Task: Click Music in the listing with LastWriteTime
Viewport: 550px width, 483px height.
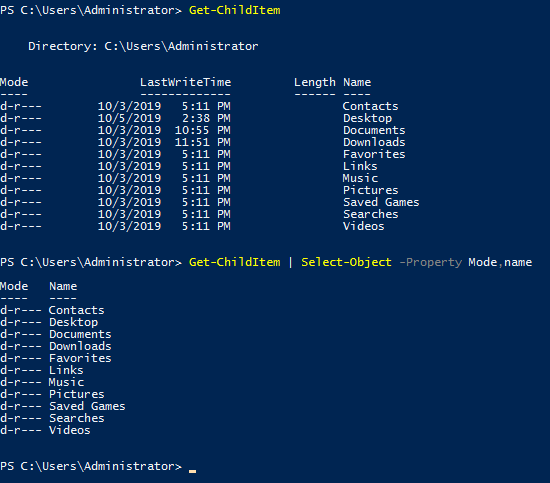Action: pos(360,178)
